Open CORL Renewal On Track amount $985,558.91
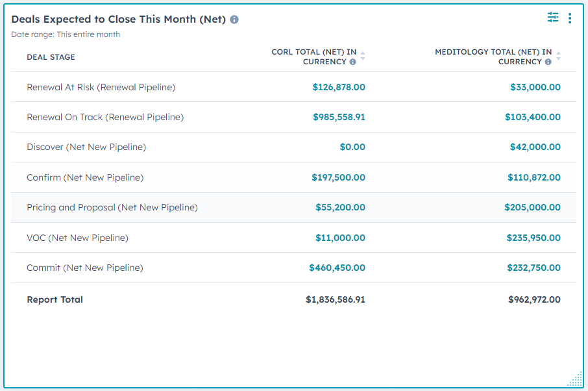Image resolution: width=588 pixels, height=391 pixels. coord(338,118)
